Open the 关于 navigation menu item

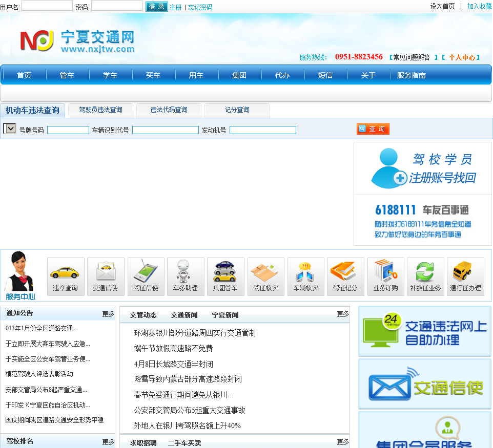point(368,75)
